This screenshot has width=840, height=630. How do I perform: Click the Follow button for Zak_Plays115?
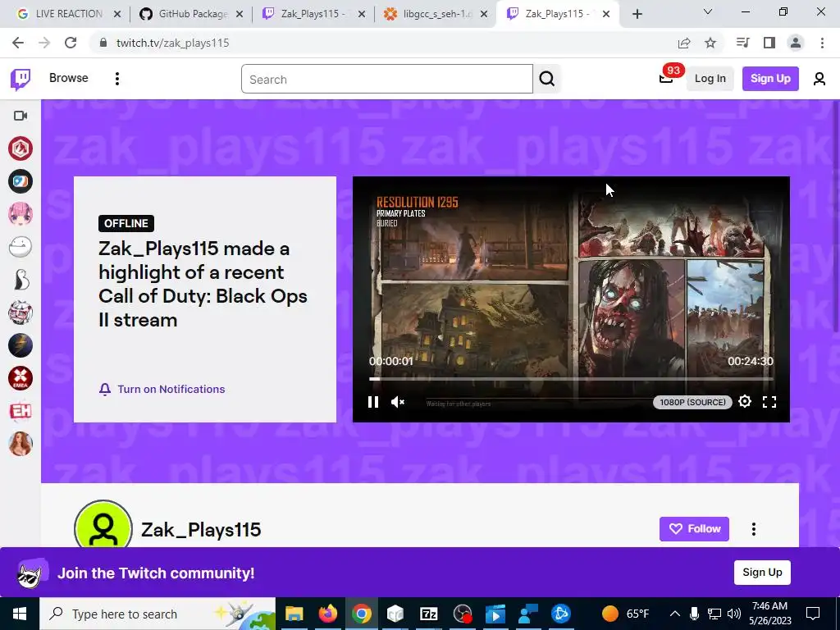coord(694,529)
